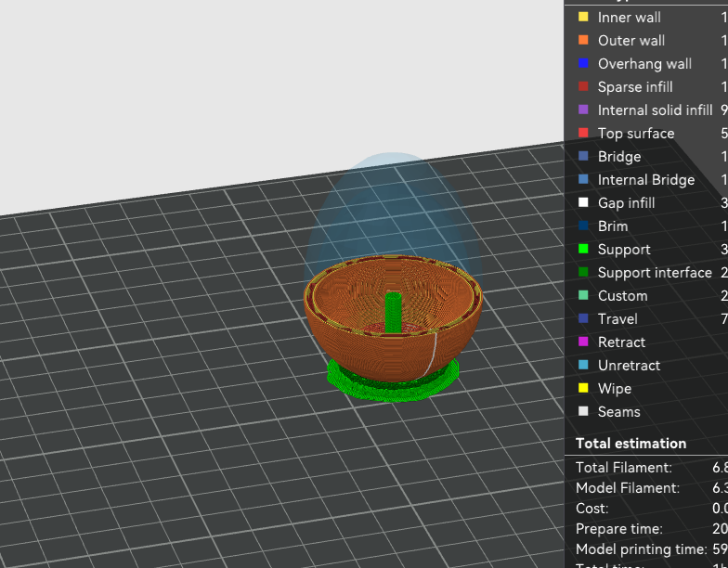Toggle Overhang wall line type label
The image size is (728, 568).
tap(644, 64)
